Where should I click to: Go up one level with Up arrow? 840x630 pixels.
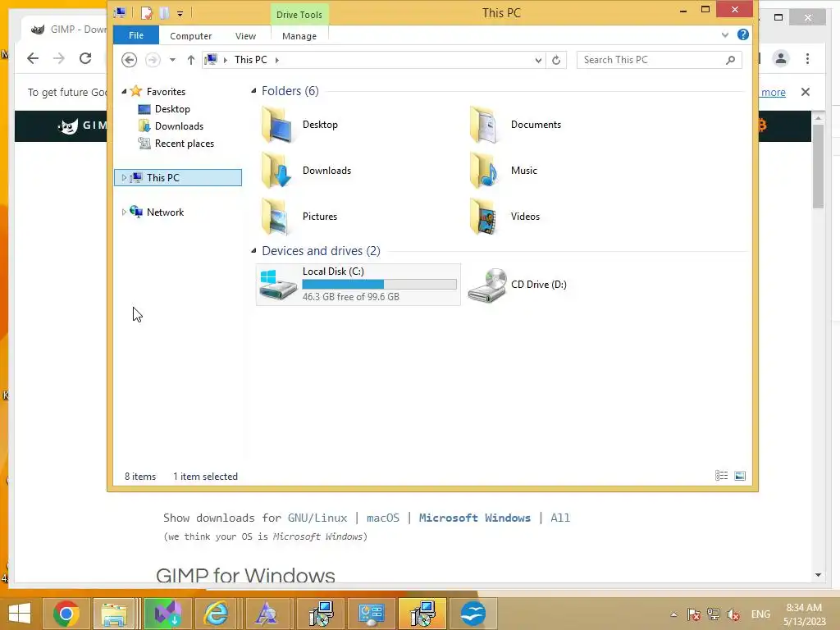pyautogui.click(x=190, y=60)
